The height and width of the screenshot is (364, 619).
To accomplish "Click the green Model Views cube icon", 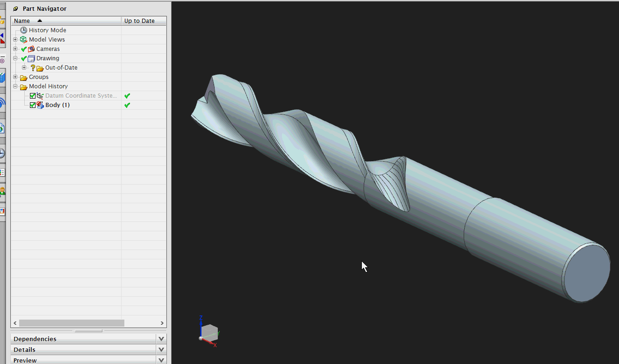I will [x=23, y=40].
